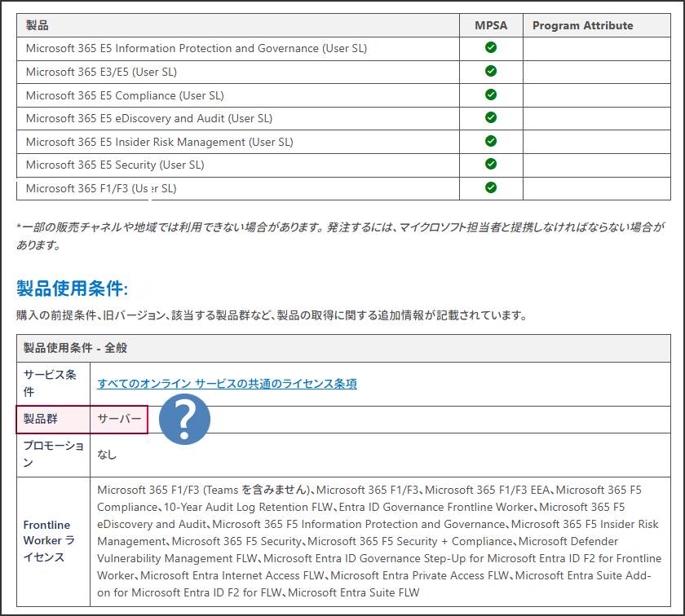Select Microsoft 365 E5 Security (User SL) text
Image resolution: width=685 pixels, height=616 pixels.
115,165
